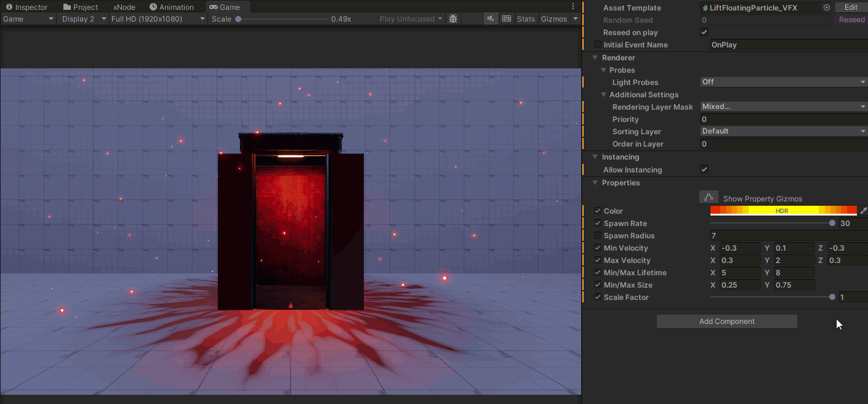Screen dimensions: 868x404
Task: Click the Reseed button
Action: coord(852,20)
